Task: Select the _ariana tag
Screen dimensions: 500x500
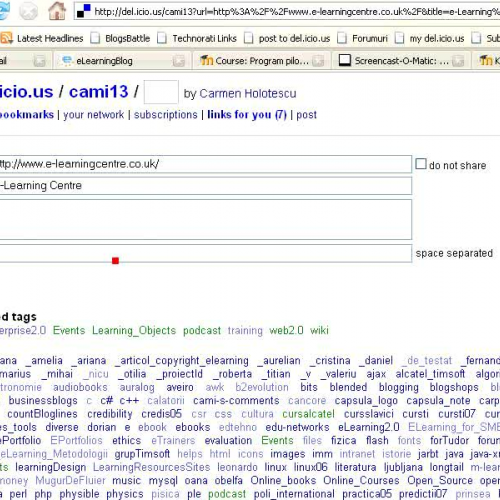Action: 89,360
